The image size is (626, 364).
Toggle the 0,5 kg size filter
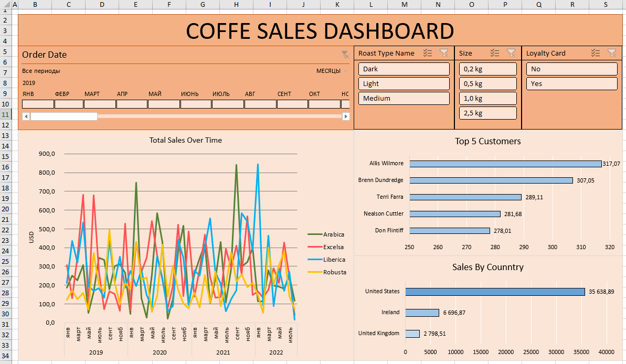tap(487, 84)
